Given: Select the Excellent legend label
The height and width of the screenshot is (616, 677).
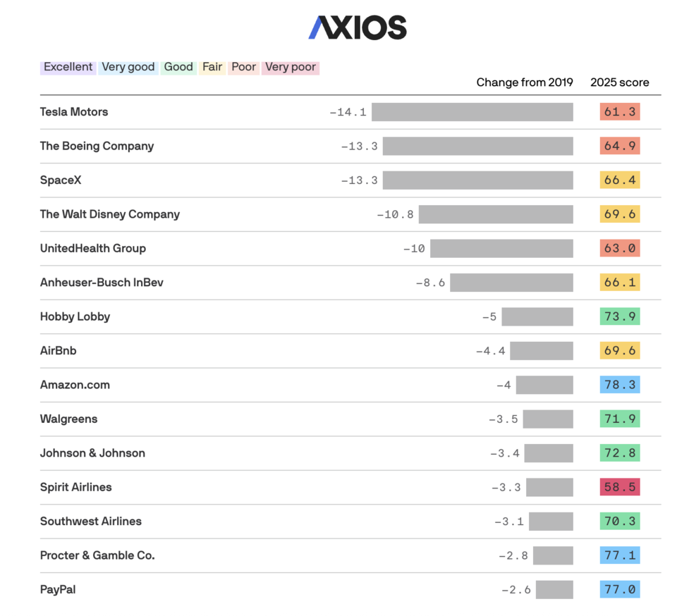Looking at the screenshot, I should (68, 67).
